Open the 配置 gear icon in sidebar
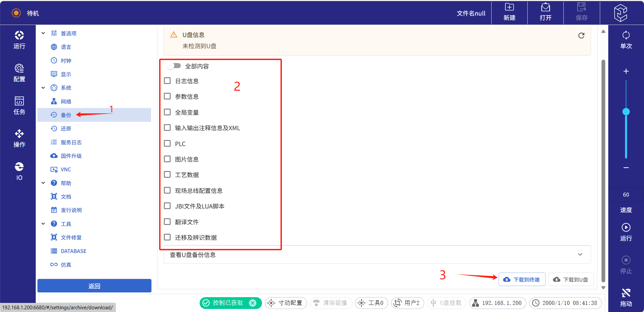 pyautogui.click(x=19, y=73)
